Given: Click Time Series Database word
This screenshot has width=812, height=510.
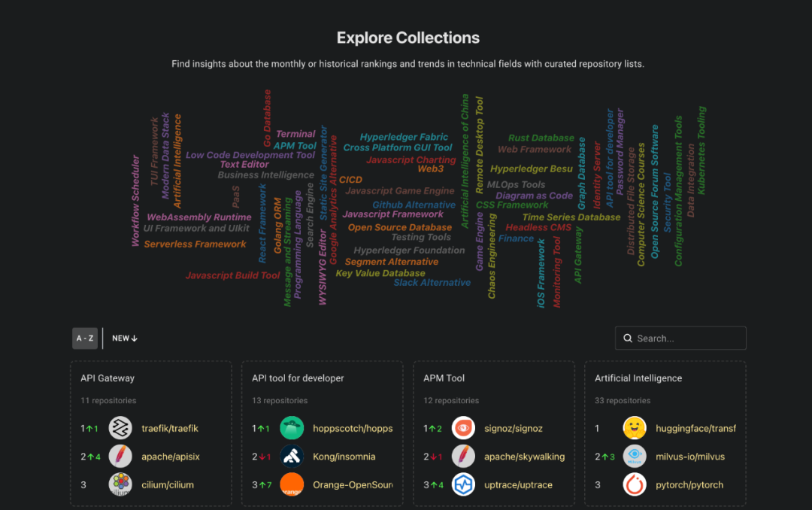Looking at the screenshot, I should point(571,217).
